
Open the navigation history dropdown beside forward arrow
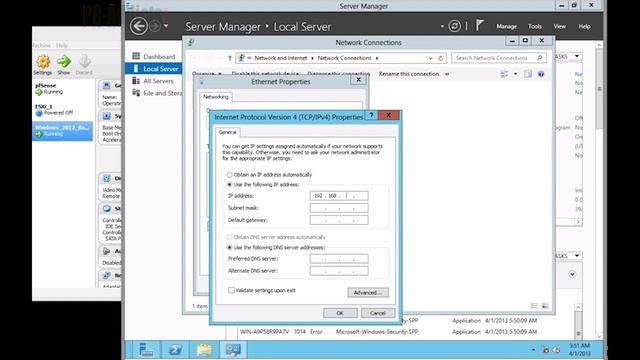click(x=166, y=26)
